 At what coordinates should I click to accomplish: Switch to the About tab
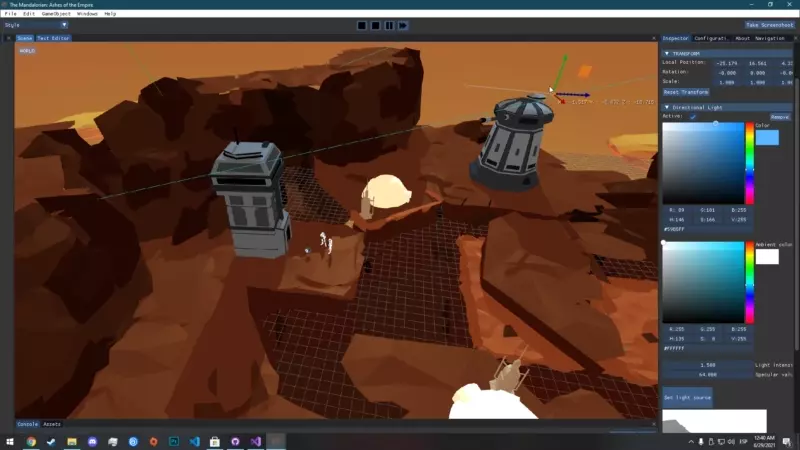742,38
